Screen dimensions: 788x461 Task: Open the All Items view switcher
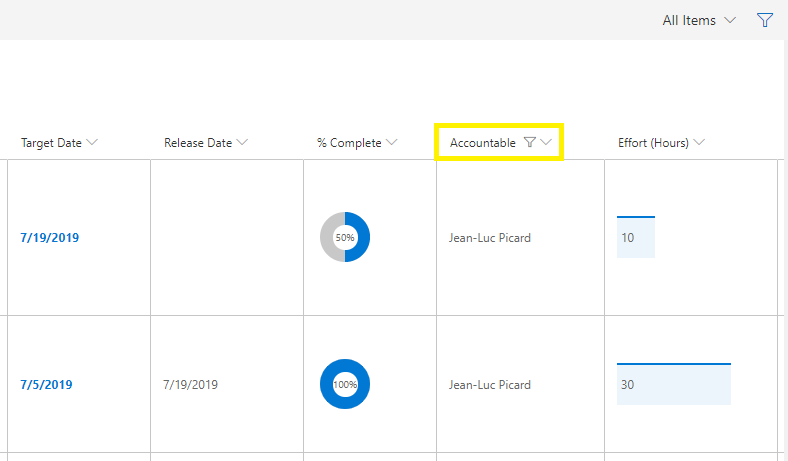tap(699, 20)
